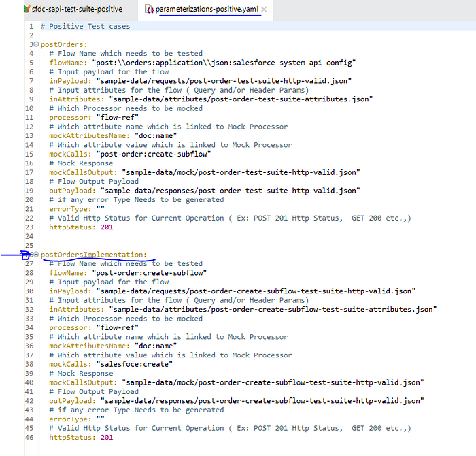Click the flowName value containing salesforce-system-api-config
This screenshot has height=456, width=476.
[224, 63]
